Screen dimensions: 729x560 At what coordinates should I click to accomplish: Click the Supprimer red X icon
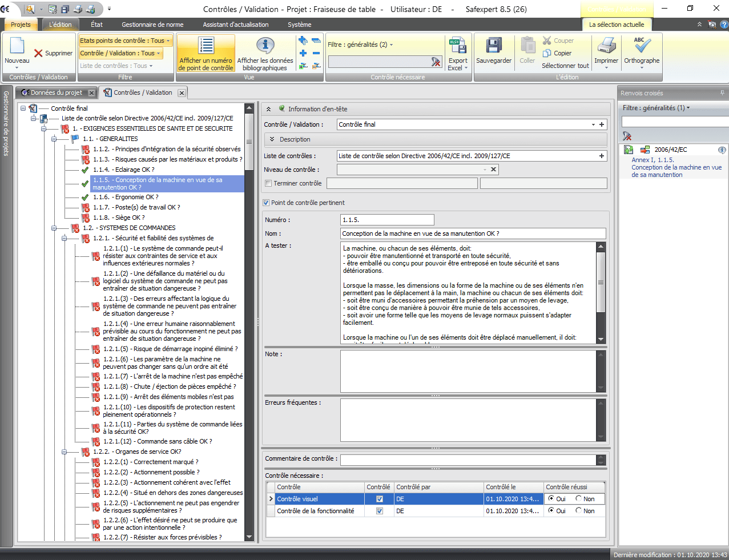[x=39, y=53]
